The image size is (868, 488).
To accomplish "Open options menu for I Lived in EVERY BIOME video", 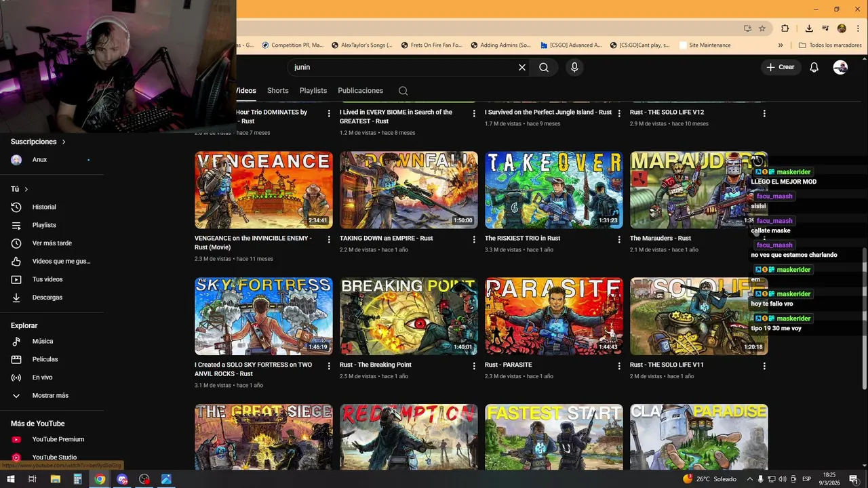I will click(474, 113).
